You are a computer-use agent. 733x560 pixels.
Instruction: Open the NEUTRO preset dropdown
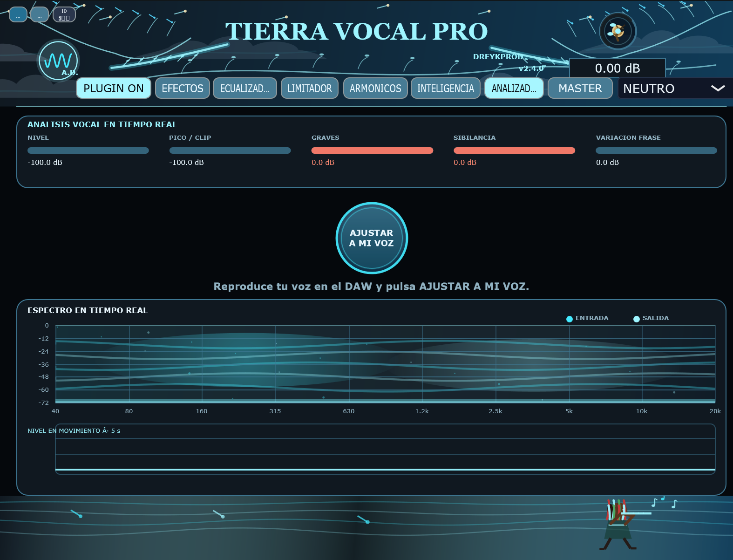[x=675, y=88]
